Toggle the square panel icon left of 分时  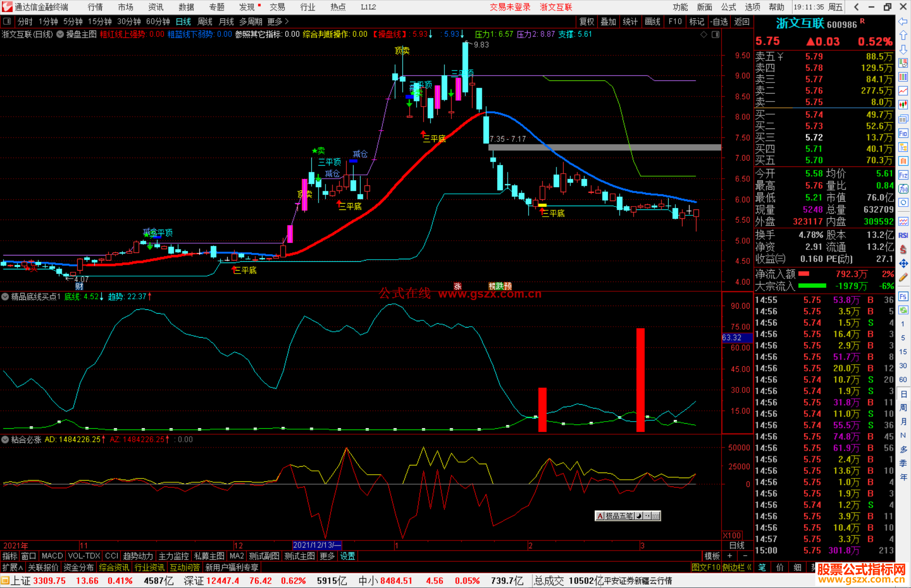pyautogui.click(x=7, y=21)
